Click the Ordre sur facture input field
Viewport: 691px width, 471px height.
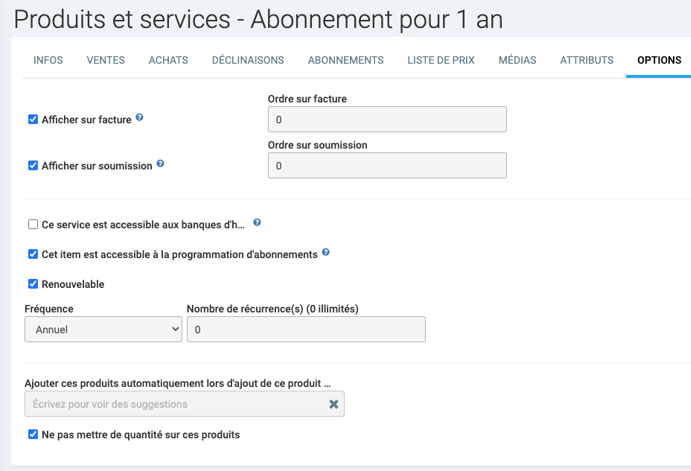pos(387,120)
